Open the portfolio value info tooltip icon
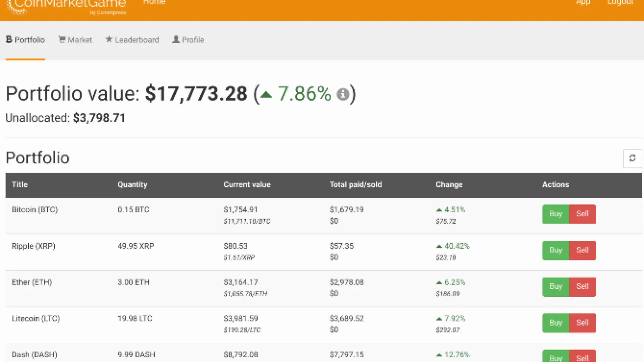The image size is (644, 362). pos(342,94)
